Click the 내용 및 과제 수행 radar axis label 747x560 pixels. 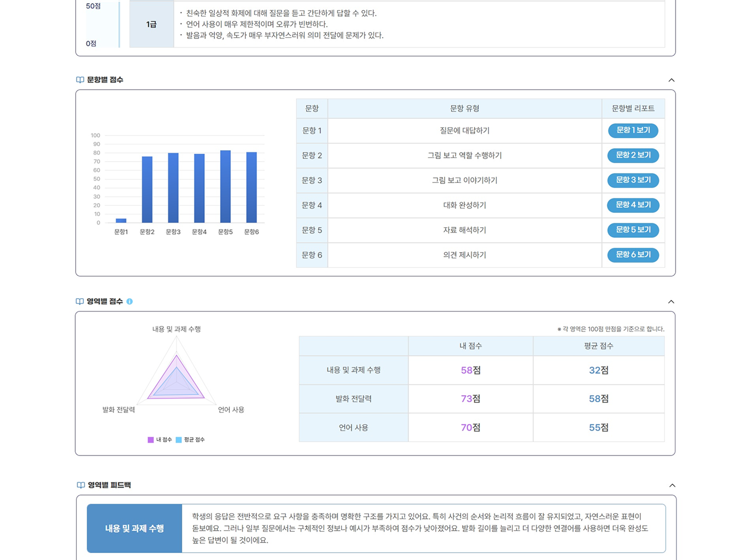[x=176, y=329]
